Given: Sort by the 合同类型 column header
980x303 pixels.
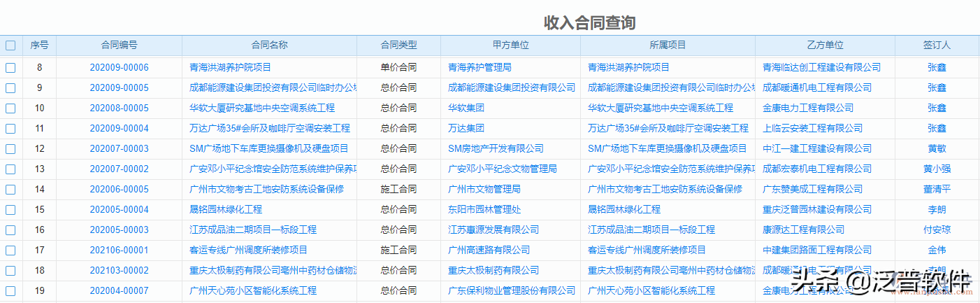Looking at the screenshot, I should point(398,45).
